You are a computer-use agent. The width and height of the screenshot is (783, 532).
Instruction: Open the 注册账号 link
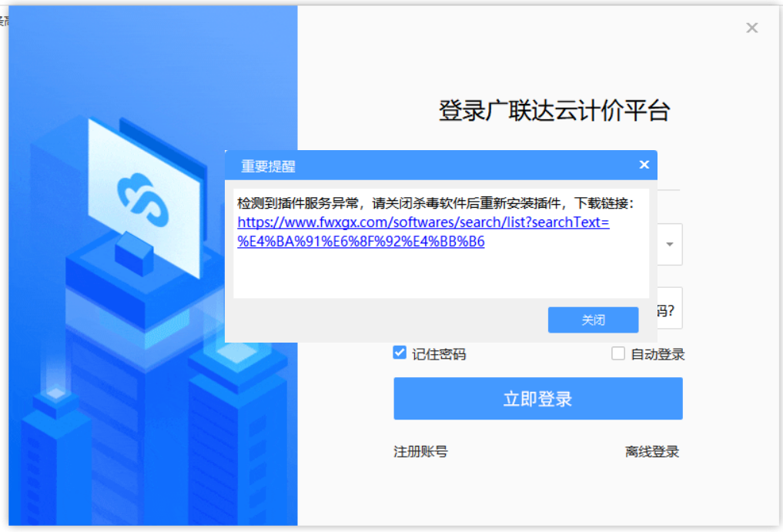tap(420, 452)
